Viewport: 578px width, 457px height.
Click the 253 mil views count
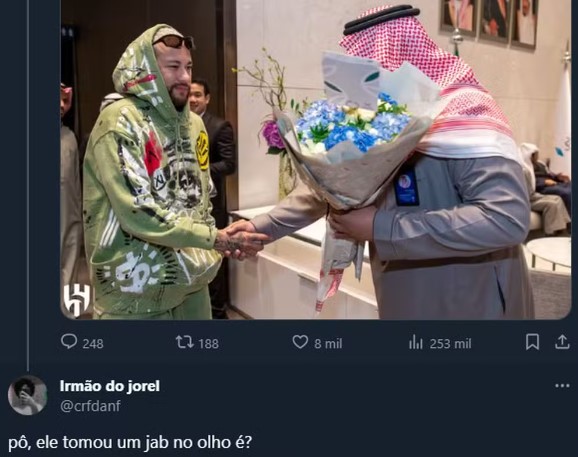point(450,344)
